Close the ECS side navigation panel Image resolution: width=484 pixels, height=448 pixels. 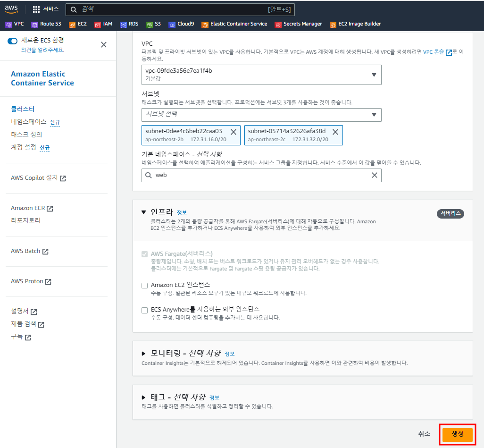104,44
